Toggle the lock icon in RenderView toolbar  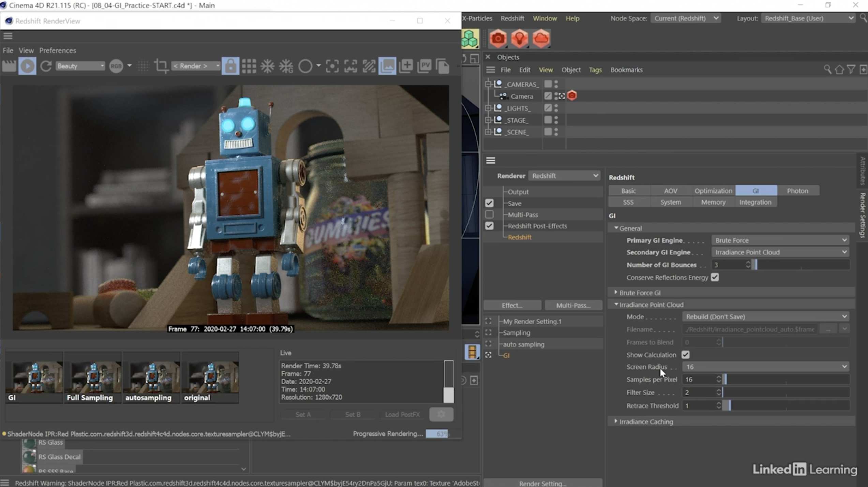230,66
